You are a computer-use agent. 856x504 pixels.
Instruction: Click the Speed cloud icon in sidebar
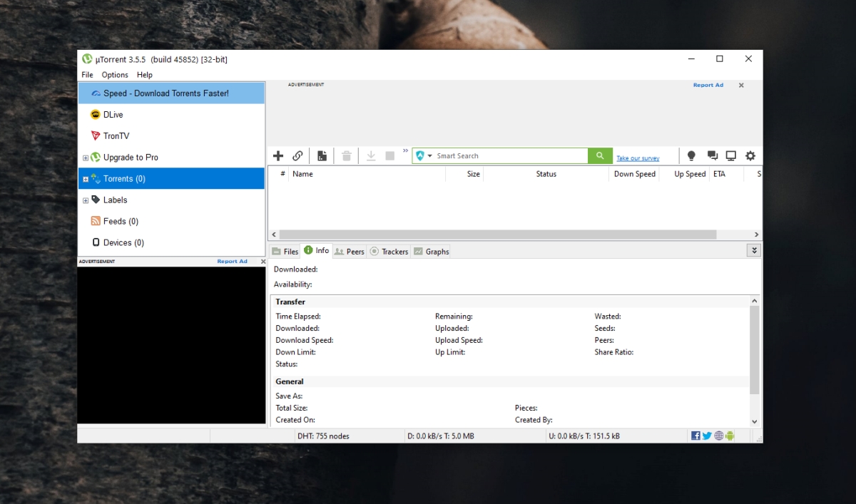pyautogui.click(x=96, y=93)
